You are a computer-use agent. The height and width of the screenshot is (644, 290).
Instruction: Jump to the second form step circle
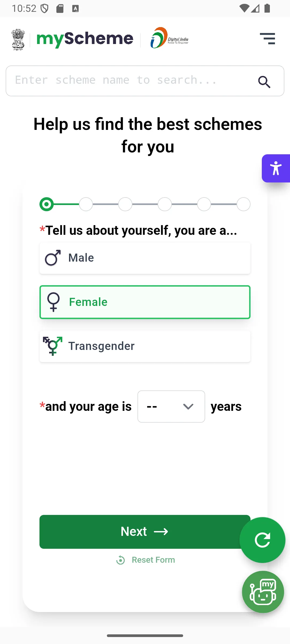(x=86, y=204)
